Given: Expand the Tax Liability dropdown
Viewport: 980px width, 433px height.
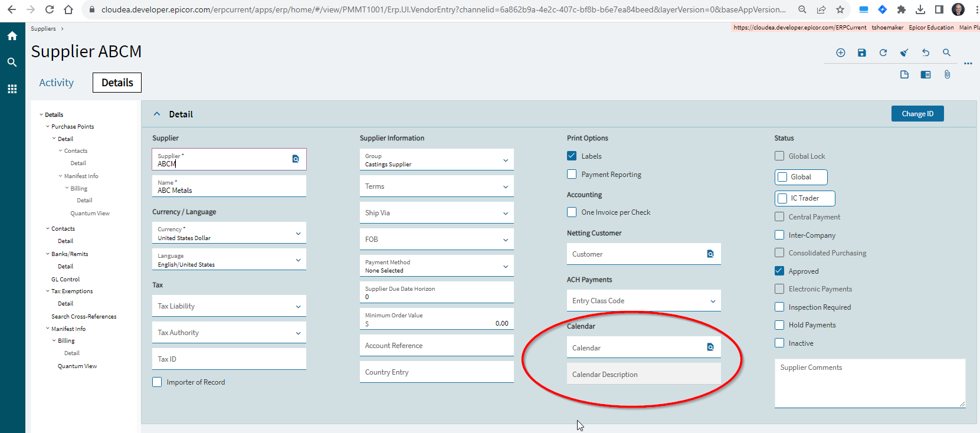Looking at the screenshot, I should (229, 306).
